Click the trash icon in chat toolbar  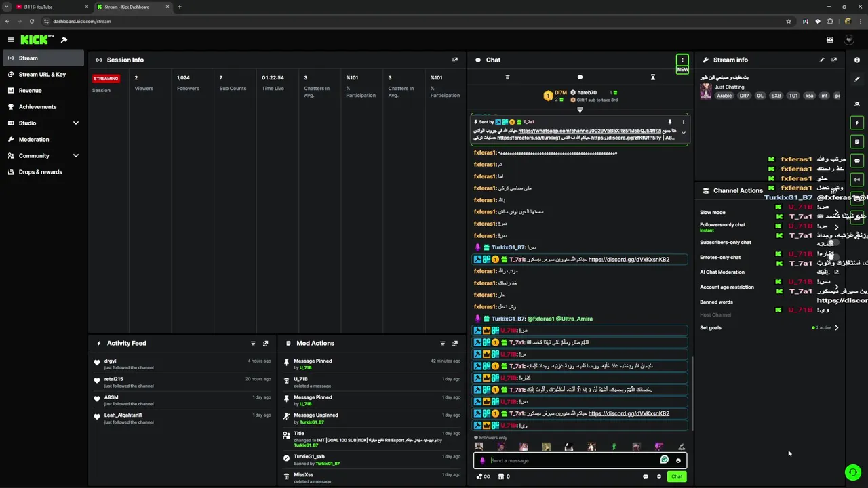(x=507, y=77)
